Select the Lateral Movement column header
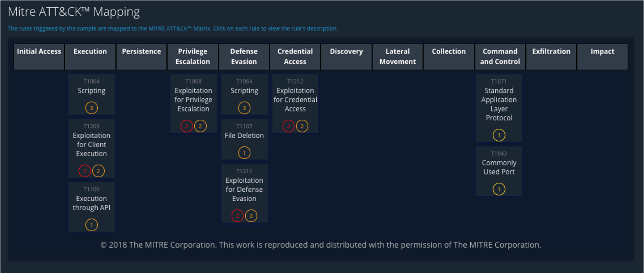The height and width of the screenshot is (274, 644). [398, 56]
